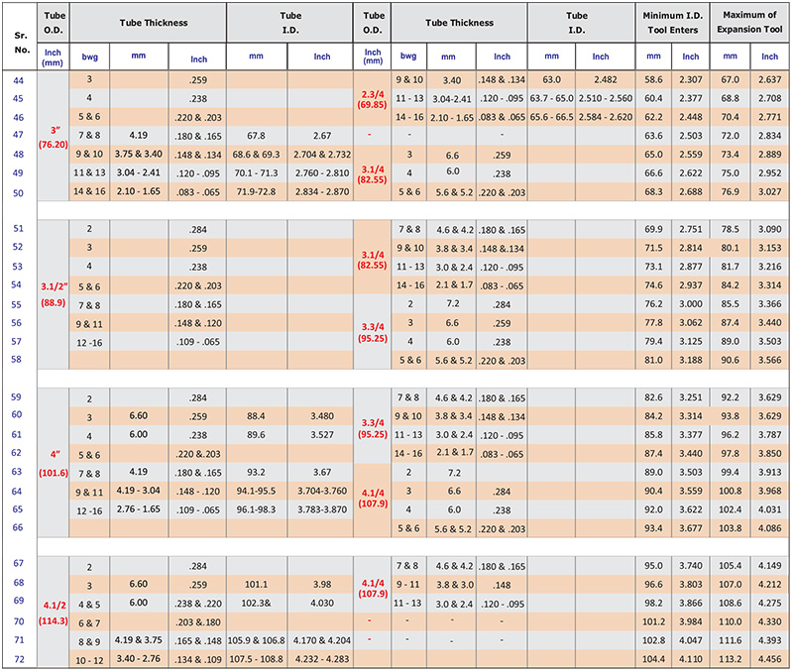Click the cell "71.9-72.8"

pyautogui.click(x=256, y=192)
